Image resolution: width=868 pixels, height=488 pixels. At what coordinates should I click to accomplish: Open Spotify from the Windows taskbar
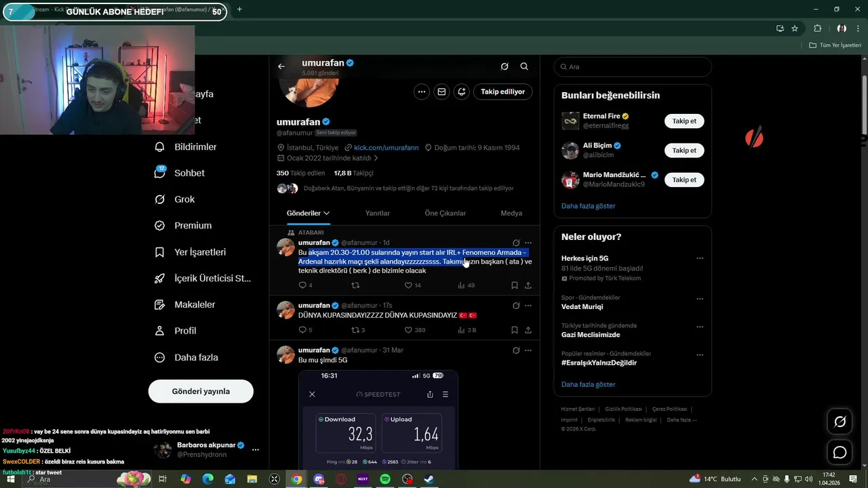pyautogui.click(x=385, y=479)
